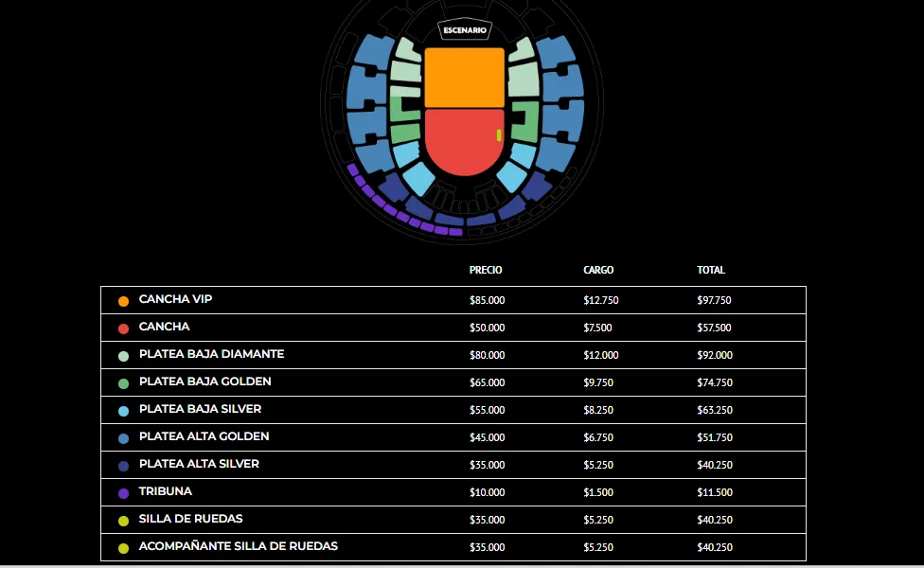Click the Platea Baja Diamante legend dot
The width and height of the screenshot is (924, 568).
pos(123,356)
